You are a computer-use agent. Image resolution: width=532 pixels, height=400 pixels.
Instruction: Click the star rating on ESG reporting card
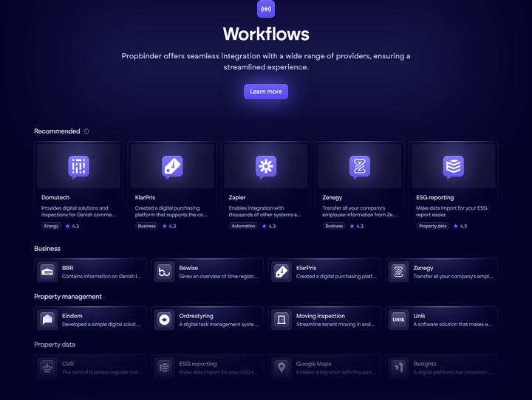[460, 226]
